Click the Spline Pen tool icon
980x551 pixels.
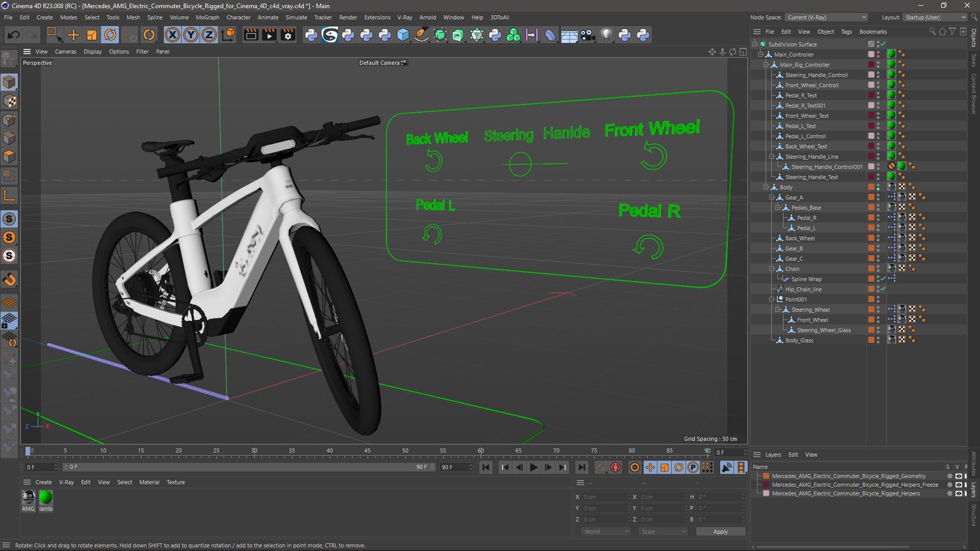click(422, 35)
